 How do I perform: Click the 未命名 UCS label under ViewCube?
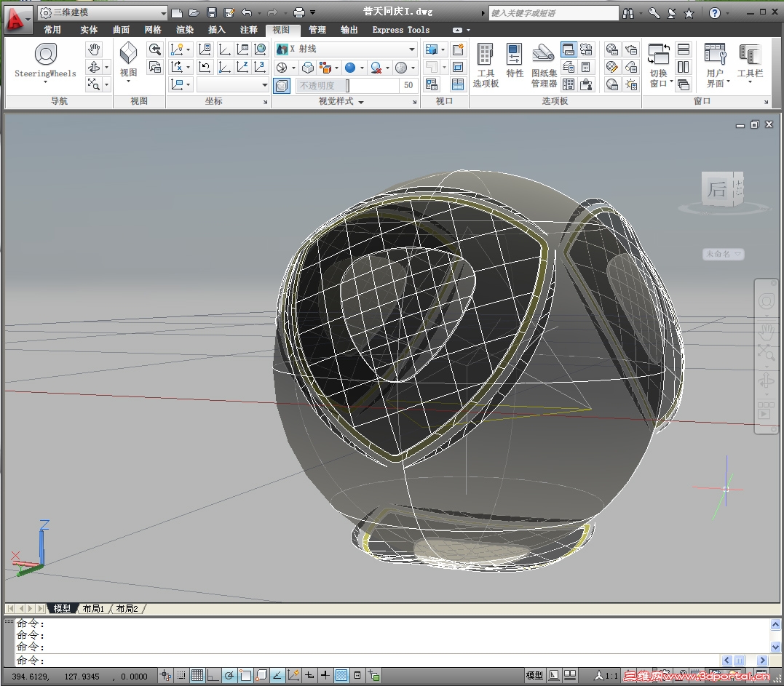723,254
